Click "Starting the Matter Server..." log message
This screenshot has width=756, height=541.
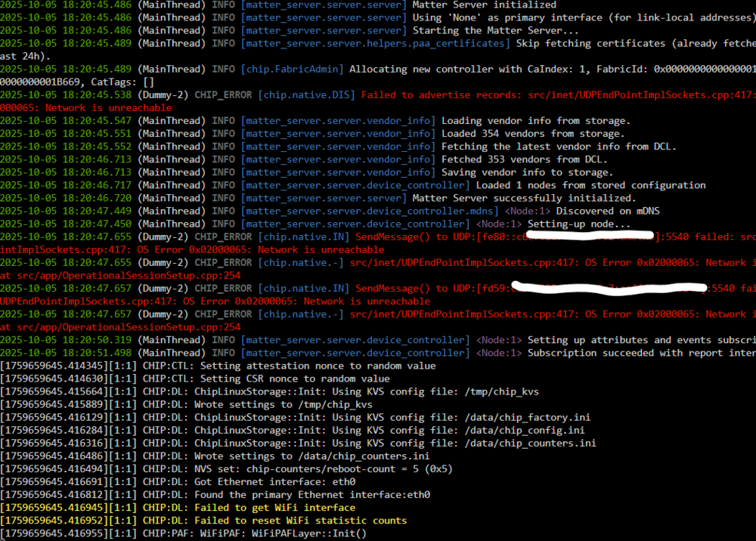click(495, 31)
